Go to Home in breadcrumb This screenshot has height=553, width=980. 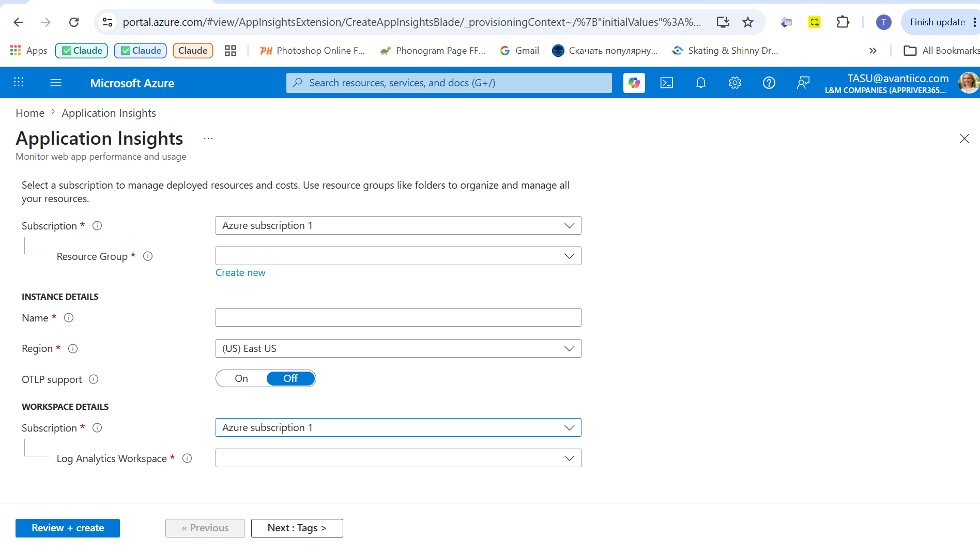coord(30,113)
